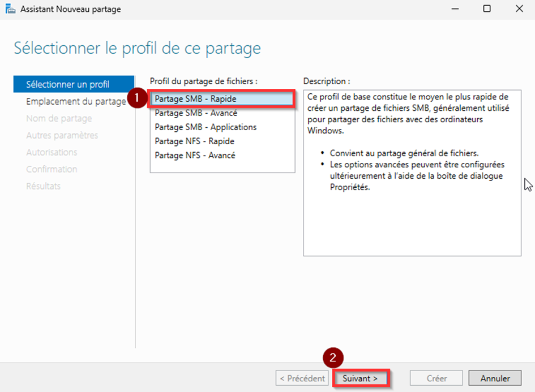
Task: Pick the Partage NFS - Rapide profile
Action: 194,141
